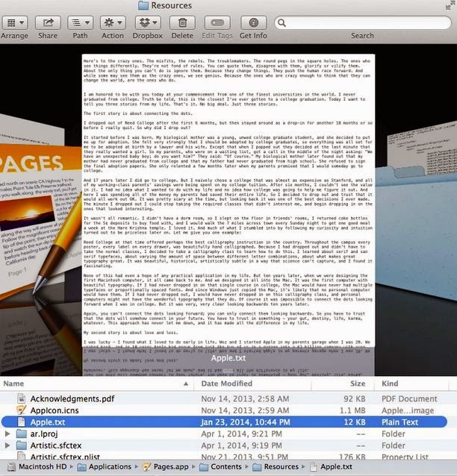Click the Applications folder icon in path bar
This screenshot has height=476, width=457.
(81, 467)
